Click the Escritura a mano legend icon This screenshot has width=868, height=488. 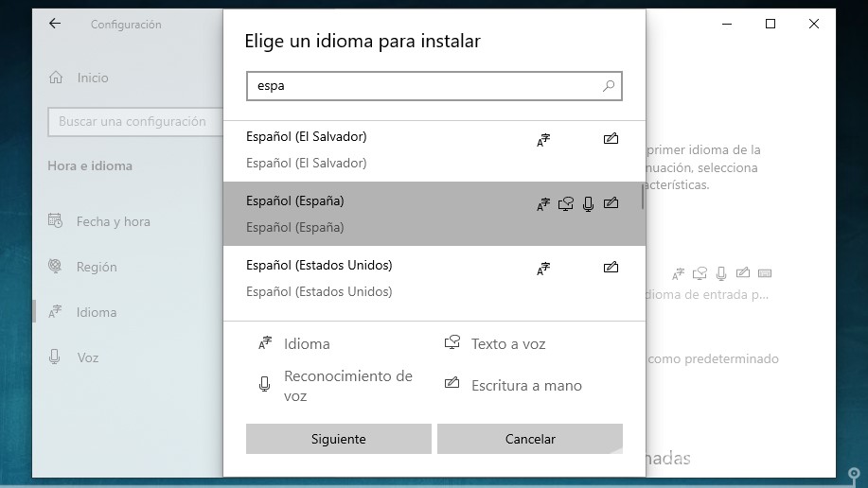(x=452, y=382)
